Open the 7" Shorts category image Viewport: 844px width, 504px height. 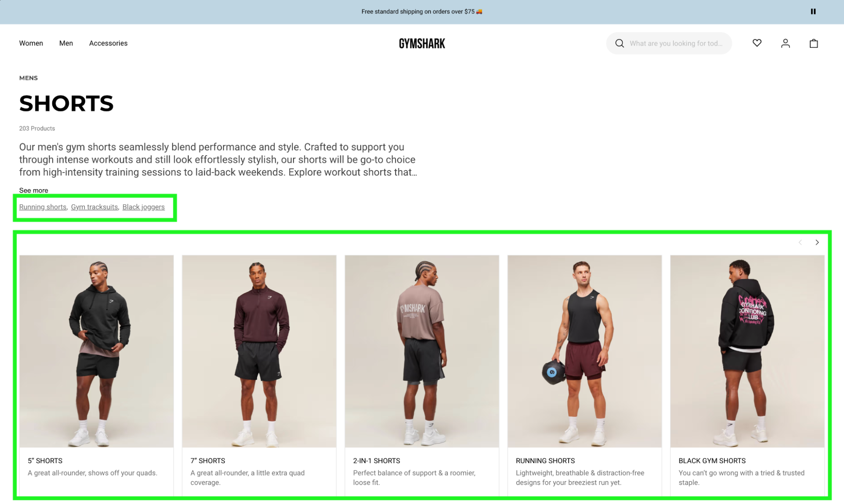[x=259, y=351]
